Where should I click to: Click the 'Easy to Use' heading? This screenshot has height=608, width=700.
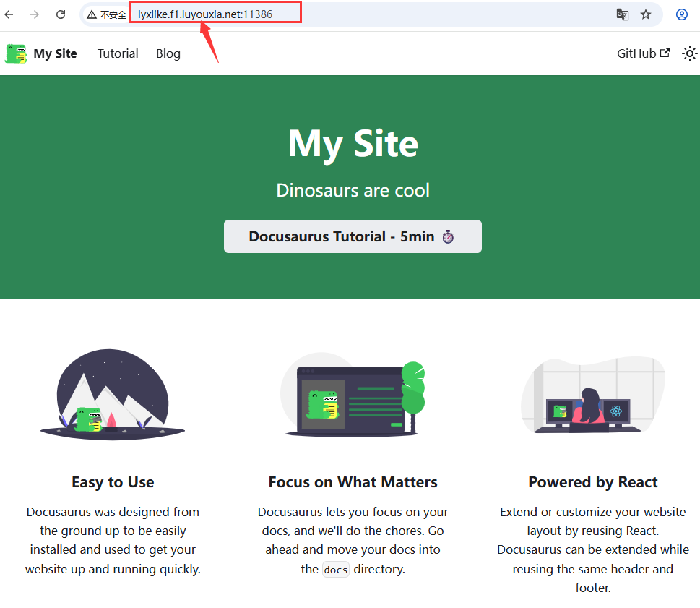[x=113, y=482]
